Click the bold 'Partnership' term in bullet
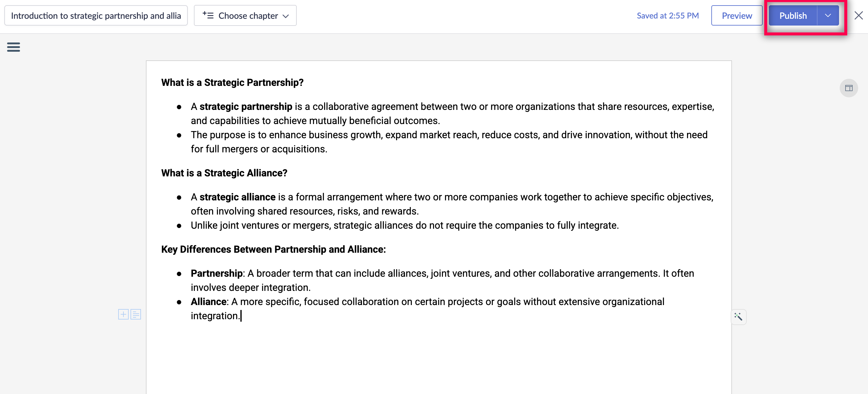 click(216, 273)
